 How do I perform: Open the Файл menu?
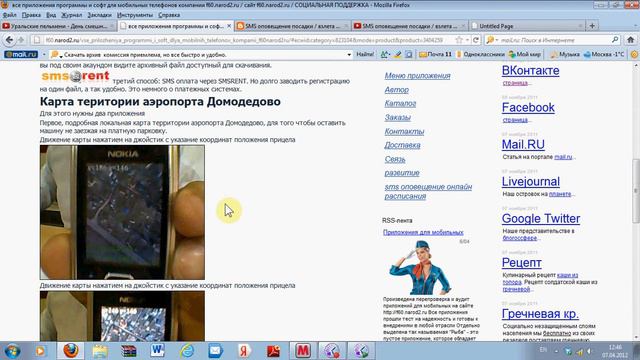click(9, 15)
